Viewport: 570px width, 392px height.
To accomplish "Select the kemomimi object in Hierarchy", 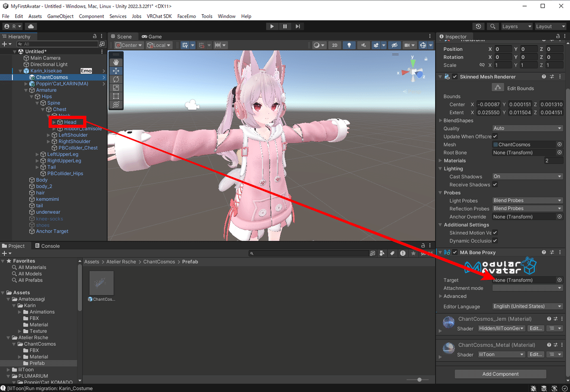I will tap(47, 199).
